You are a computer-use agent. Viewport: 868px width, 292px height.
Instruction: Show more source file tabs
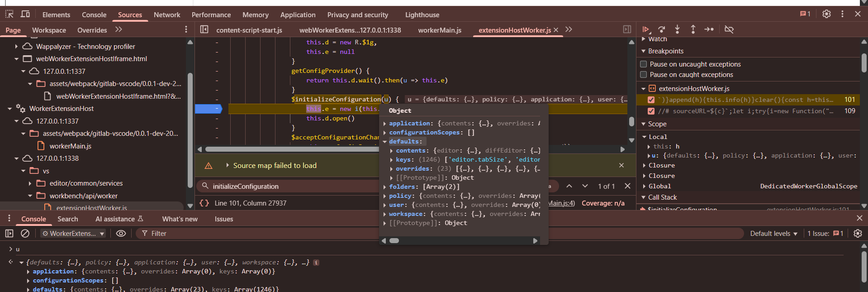[569, 29]
